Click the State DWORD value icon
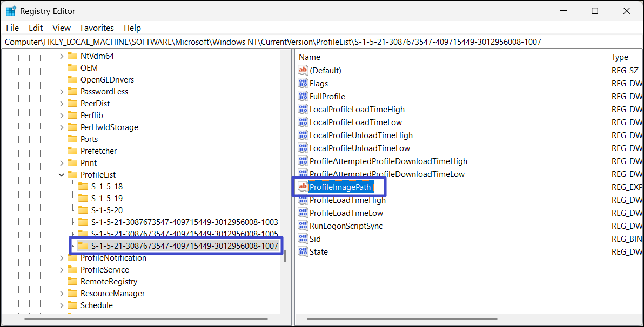Image resolution: width=644 pixels, height=327 pixels. [303, 252]
